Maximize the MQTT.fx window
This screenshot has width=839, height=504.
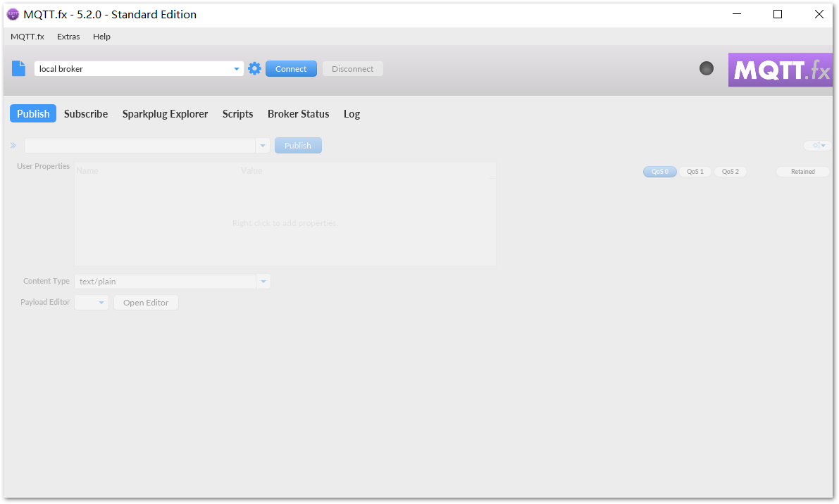tap(778, 15)
